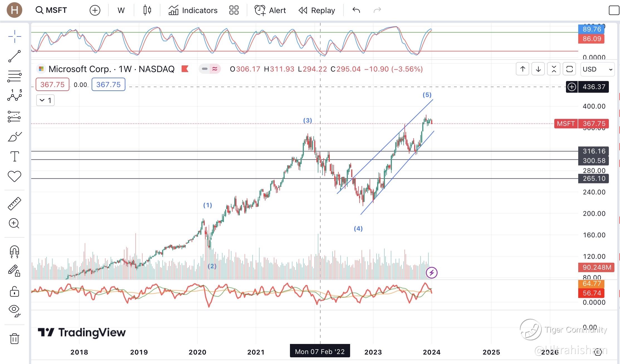The width and height of the screenshot is (620, 364).
Task: Open the weekly timeframe selector
Action: point(121,10)
